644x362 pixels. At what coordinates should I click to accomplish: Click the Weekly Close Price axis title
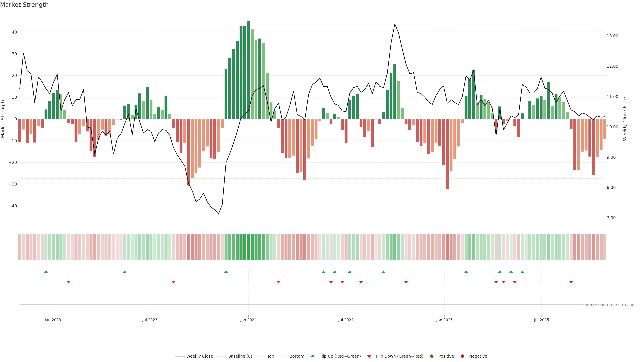point(625,119)
